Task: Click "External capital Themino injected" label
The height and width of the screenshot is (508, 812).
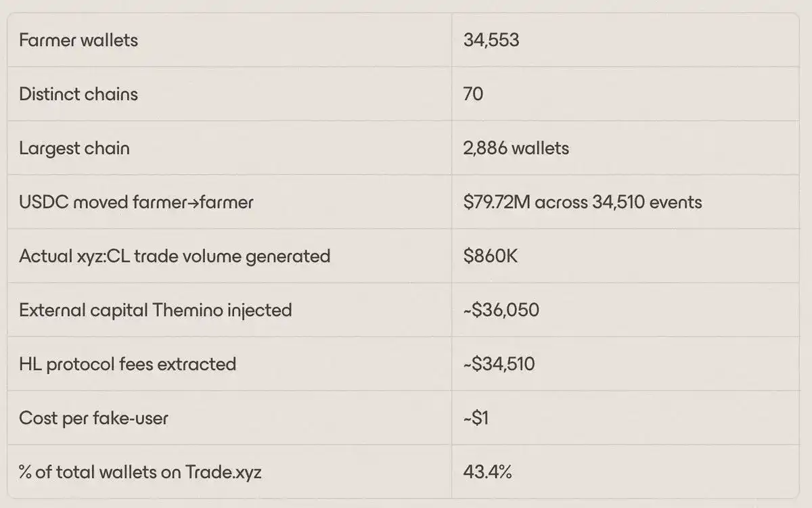Action: pyautogui.click(x=155, y=310)
